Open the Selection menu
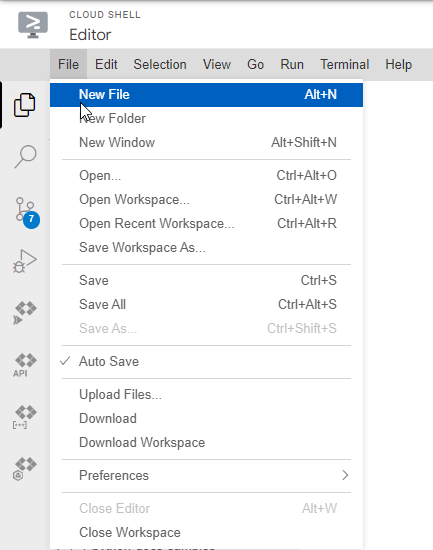 point(160,65)
